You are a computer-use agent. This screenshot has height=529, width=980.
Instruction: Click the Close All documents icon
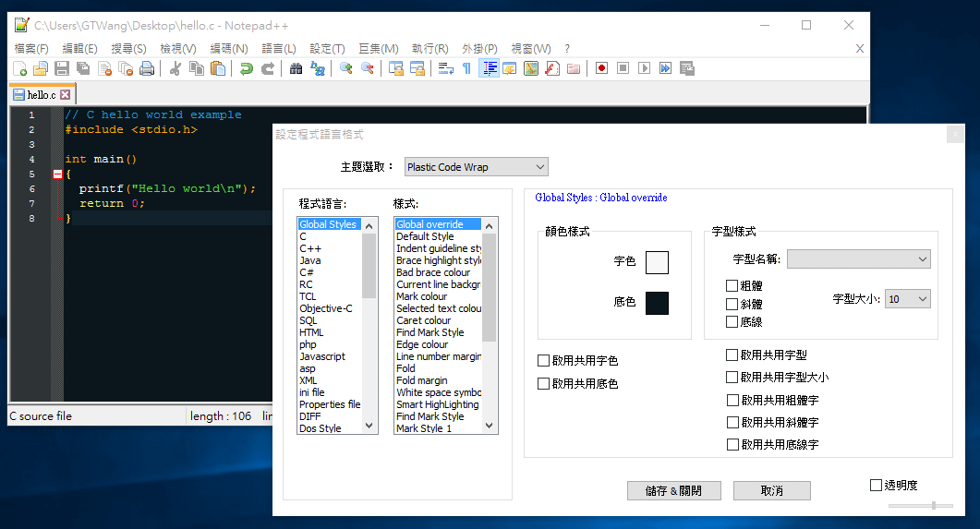point(126,68)
